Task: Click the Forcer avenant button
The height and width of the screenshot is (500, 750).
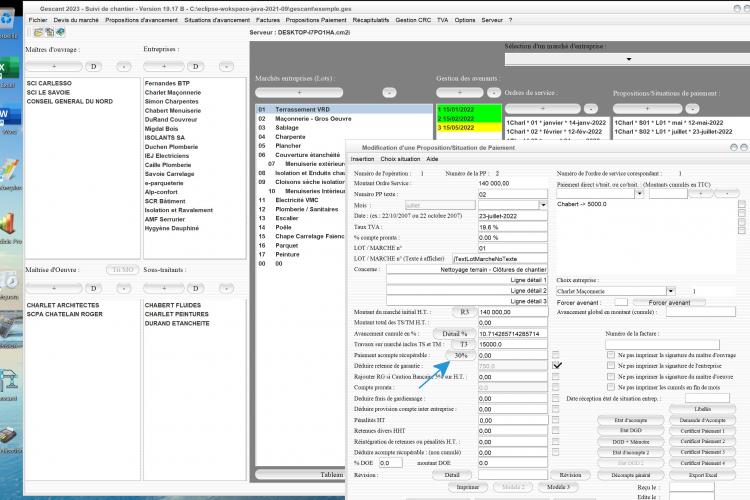Action: coord(669,302)
